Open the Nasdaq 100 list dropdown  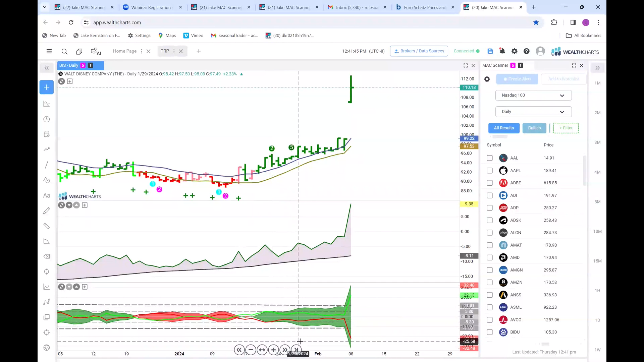[x=533, y=95]
